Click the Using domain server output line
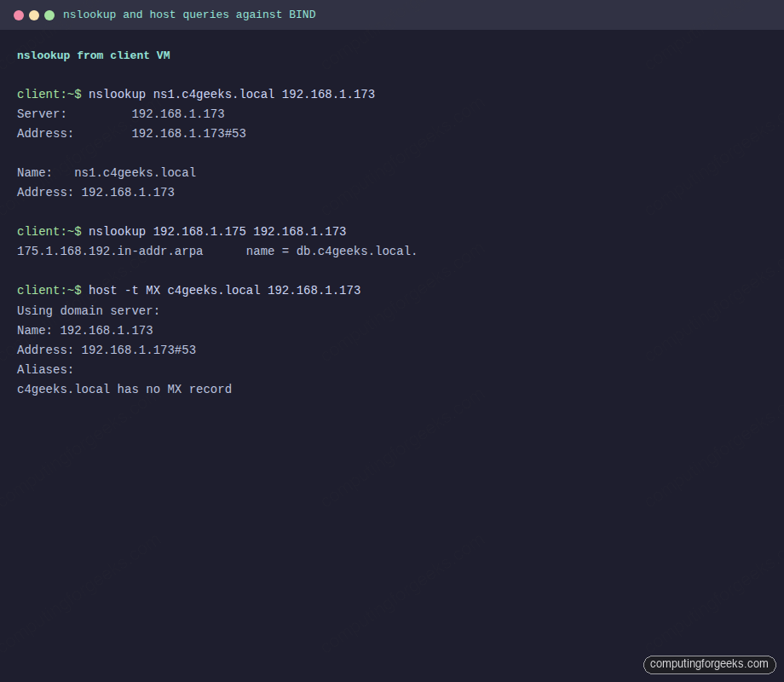Viewport: 784px width, 682px height. pyautogui.click(x=88, y=310)
